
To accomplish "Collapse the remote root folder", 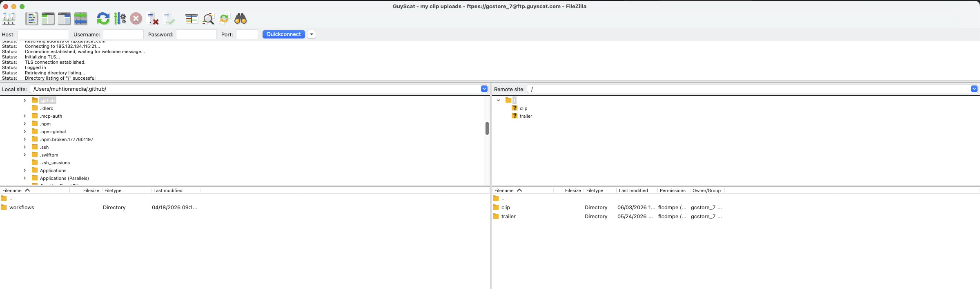I will [499, 100].
